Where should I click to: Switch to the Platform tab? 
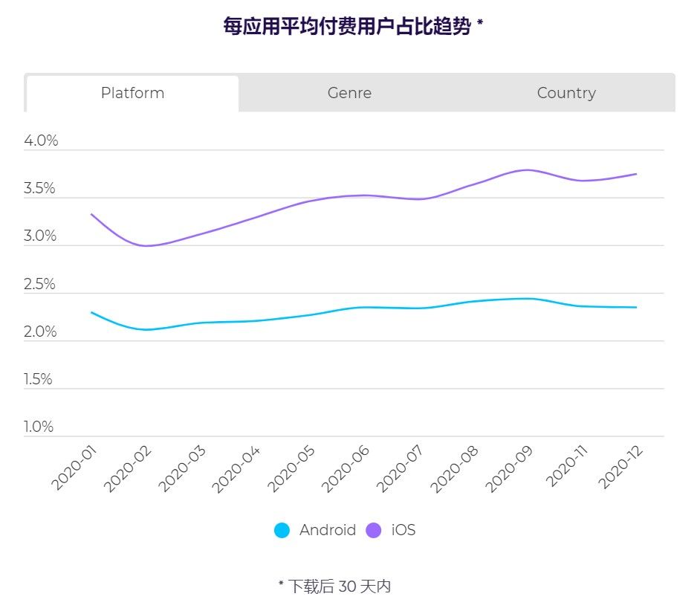(x=132, y=94)
